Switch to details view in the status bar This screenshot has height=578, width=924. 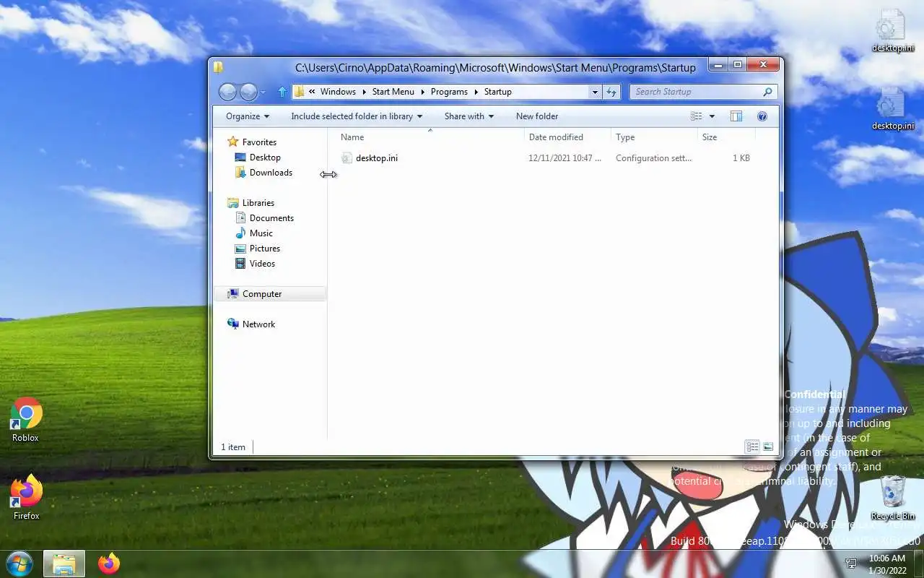[x=752, y=447]
